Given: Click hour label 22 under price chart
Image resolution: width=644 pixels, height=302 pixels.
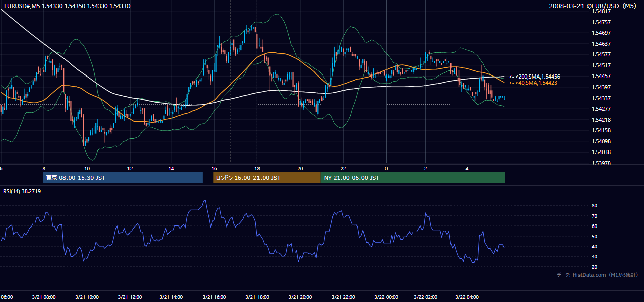Looking at the screenshot, I should pos(343,169).
